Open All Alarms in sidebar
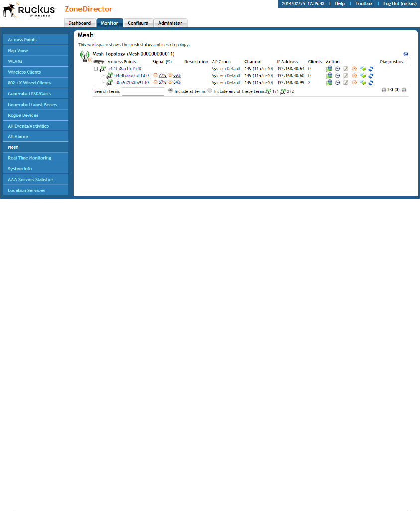 (35, 136)
